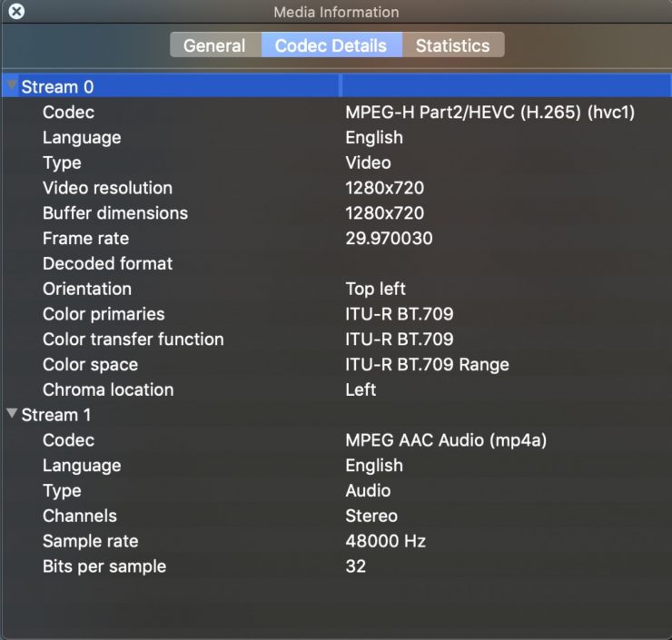This screenshot has height=640, width=672.
Task: Close the Media Information window
Action: coord(16,12)
